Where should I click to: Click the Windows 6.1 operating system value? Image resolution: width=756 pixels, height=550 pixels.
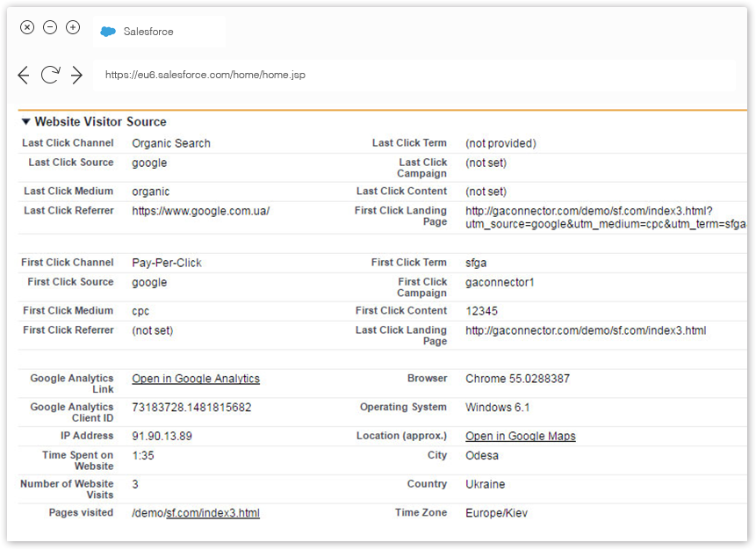pyautogui.click(x=497, y=408)
